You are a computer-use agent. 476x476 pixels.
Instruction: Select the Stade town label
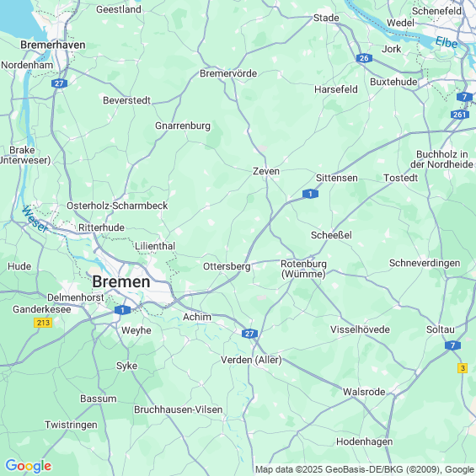click(x=326, y=18)
